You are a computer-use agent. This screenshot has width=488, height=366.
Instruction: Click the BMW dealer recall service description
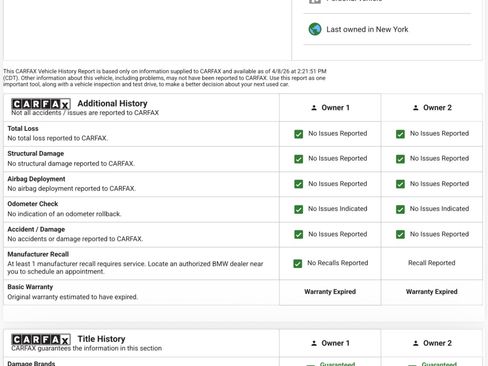[x=135, y=267]
